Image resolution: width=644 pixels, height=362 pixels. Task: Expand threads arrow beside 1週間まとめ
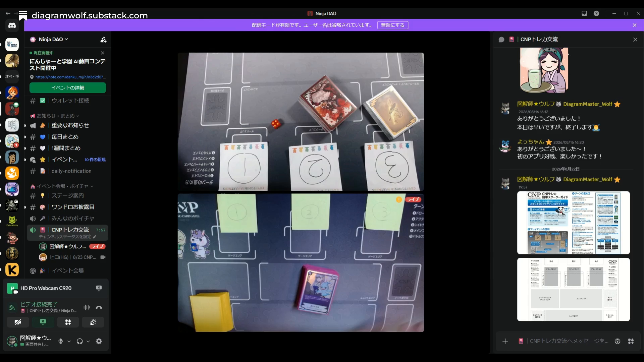coord(25,148)
